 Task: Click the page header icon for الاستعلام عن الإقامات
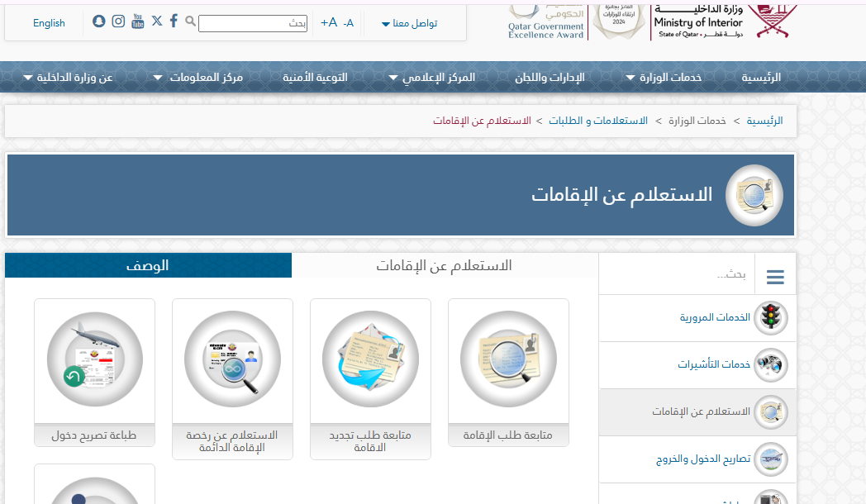[754, 196]
